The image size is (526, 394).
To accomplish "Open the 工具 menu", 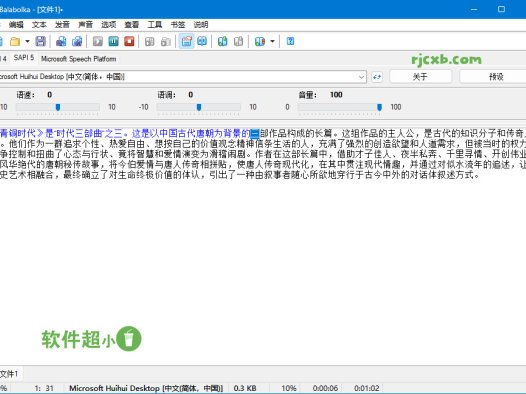I will [x=155, y=24].
